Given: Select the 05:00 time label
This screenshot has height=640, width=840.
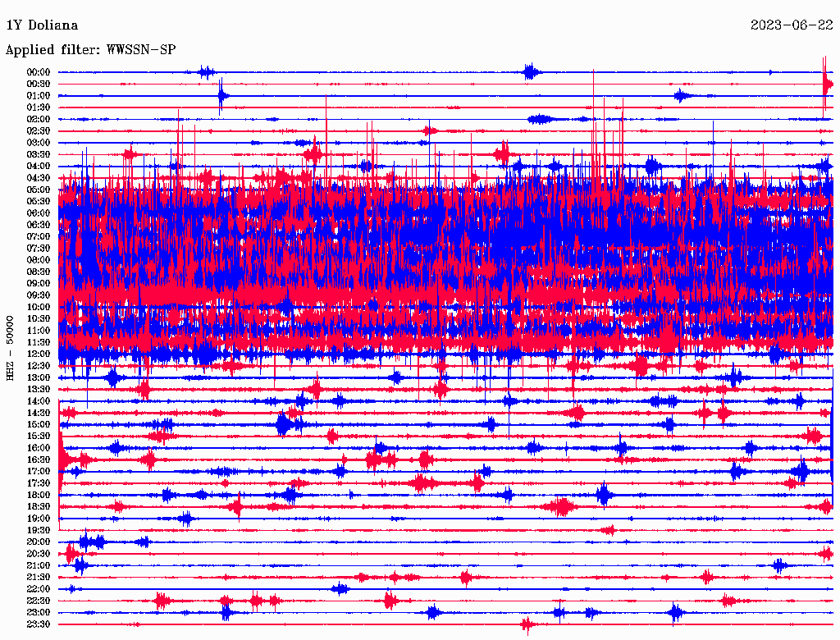Looking at the screenshot, I should 39,190.
